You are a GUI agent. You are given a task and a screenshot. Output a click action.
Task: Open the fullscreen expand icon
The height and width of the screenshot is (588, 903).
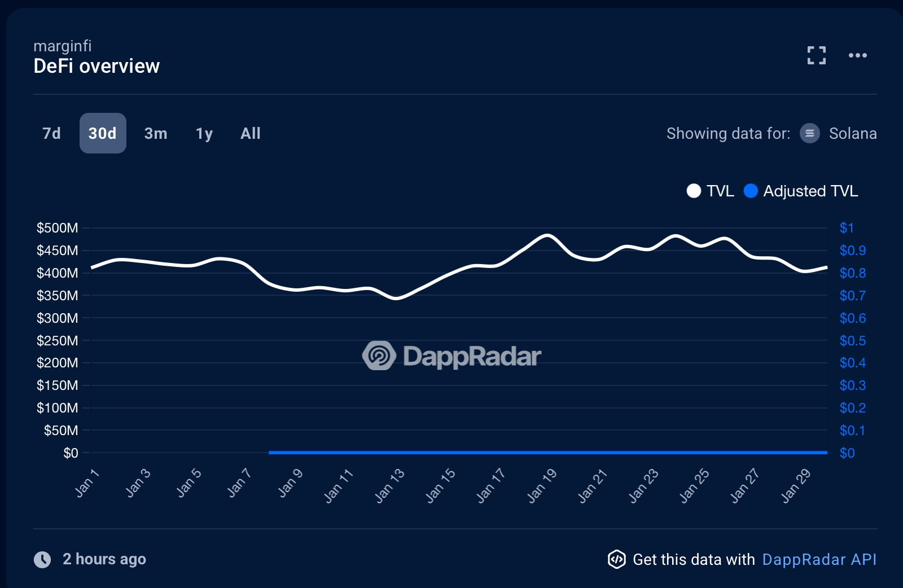coord(816,55)
